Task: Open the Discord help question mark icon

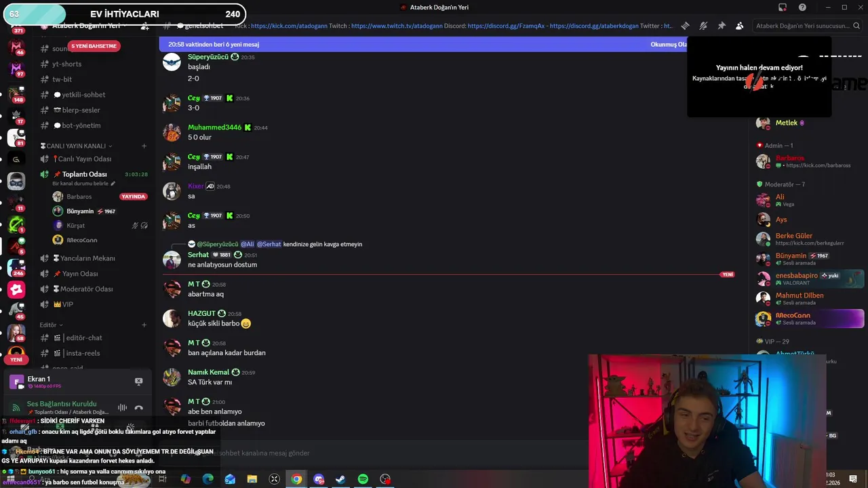Action: coord(802,7)
